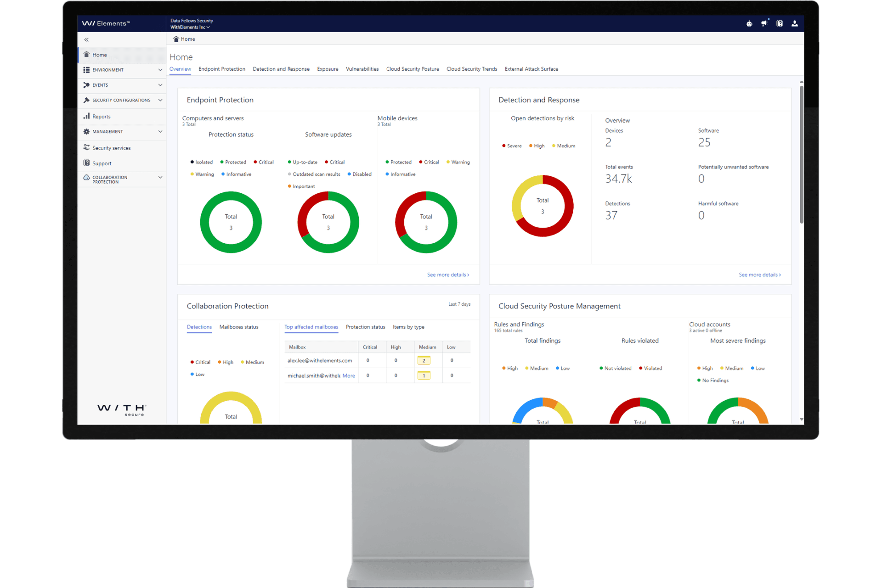This screenshot has height=588, width=882.
Task: Click the More link in michael.smith mailbox row
Action: (349, 375)
